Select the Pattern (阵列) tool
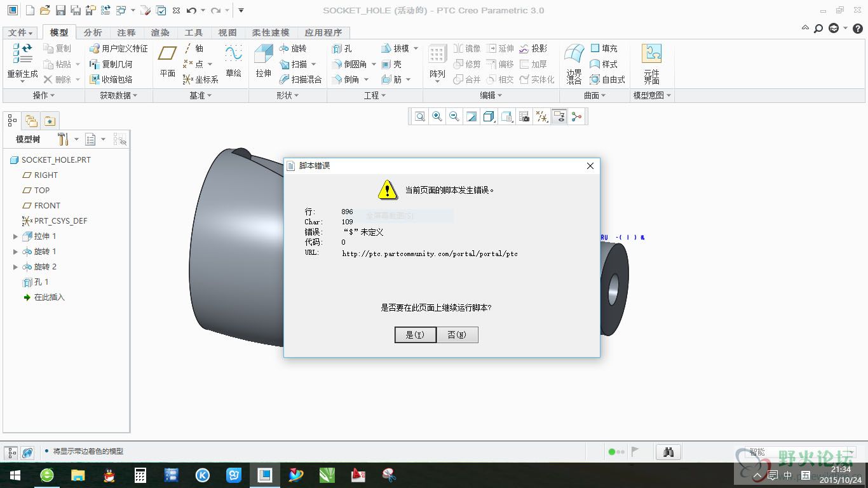The width and height of the screenshot is (868, 488). [x=437, y=63]
